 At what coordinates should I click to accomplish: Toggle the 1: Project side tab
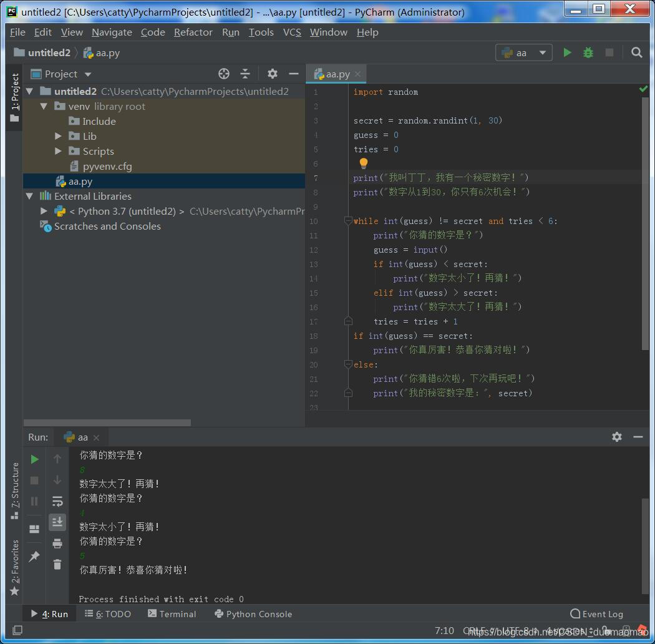point(14,97)
